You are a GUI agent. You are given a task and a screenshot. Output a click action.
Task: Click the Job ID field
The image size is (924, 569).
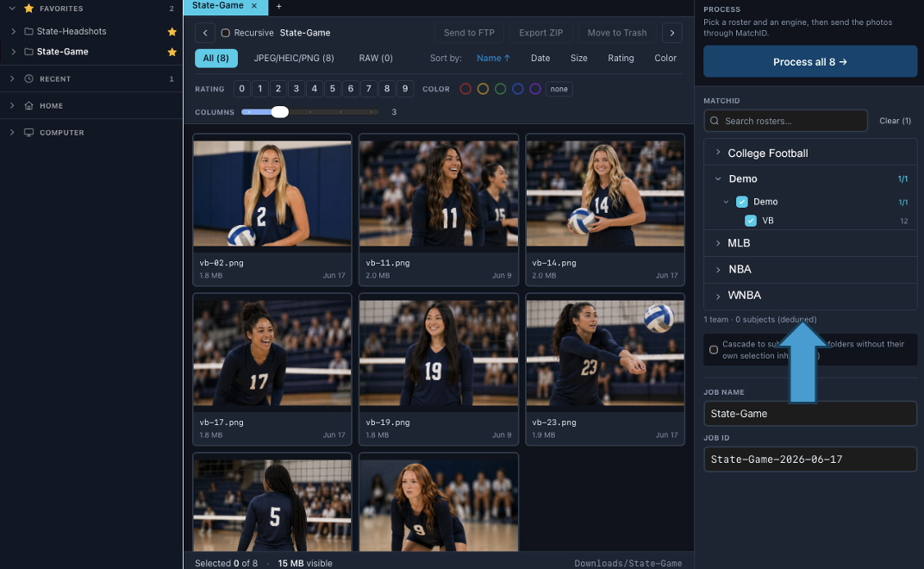click(809, 460)
